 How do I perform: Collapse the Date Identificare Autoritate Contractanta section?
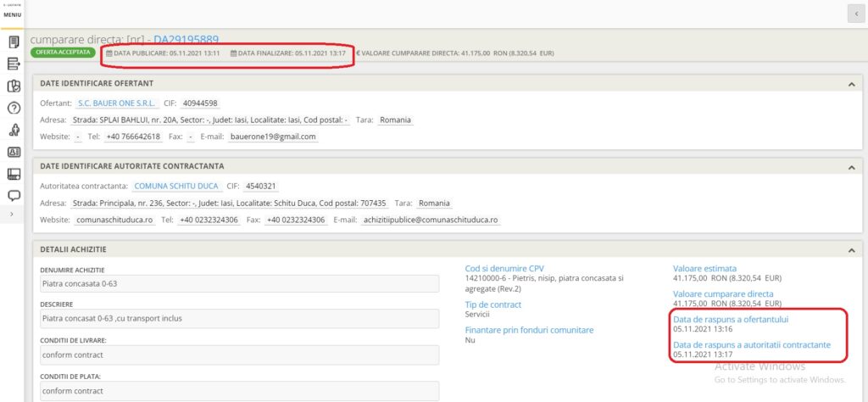coord(850,166)
